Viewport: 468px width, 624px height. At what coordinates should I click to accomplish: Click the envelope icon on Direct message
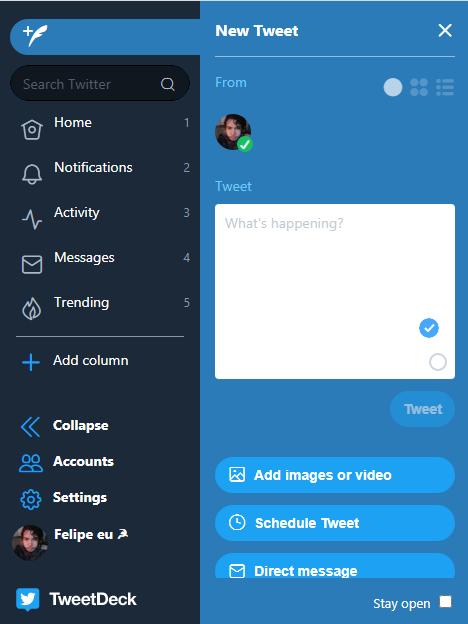coord(237,571)
